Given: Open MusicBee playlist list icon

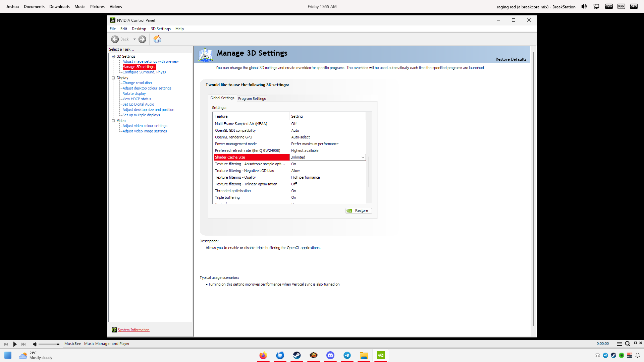Looking at the screenshot, I should pos(620,344).
